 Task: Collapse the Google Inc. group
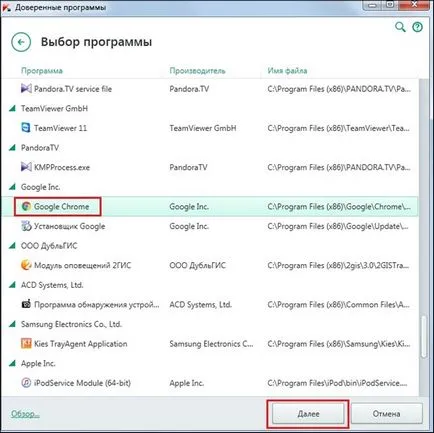12,187
